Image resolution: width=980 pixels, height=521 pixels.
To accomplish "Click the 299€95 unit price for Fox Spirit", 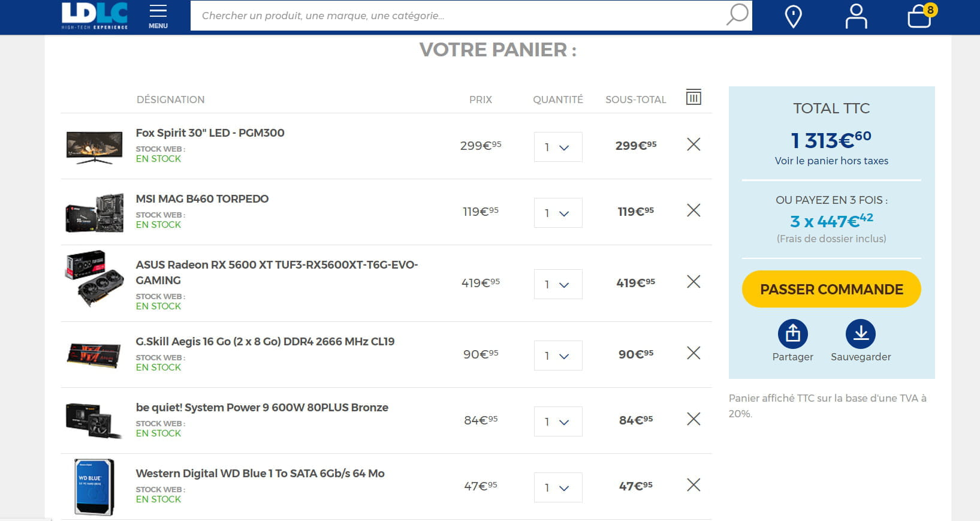I will pos(481,145).
